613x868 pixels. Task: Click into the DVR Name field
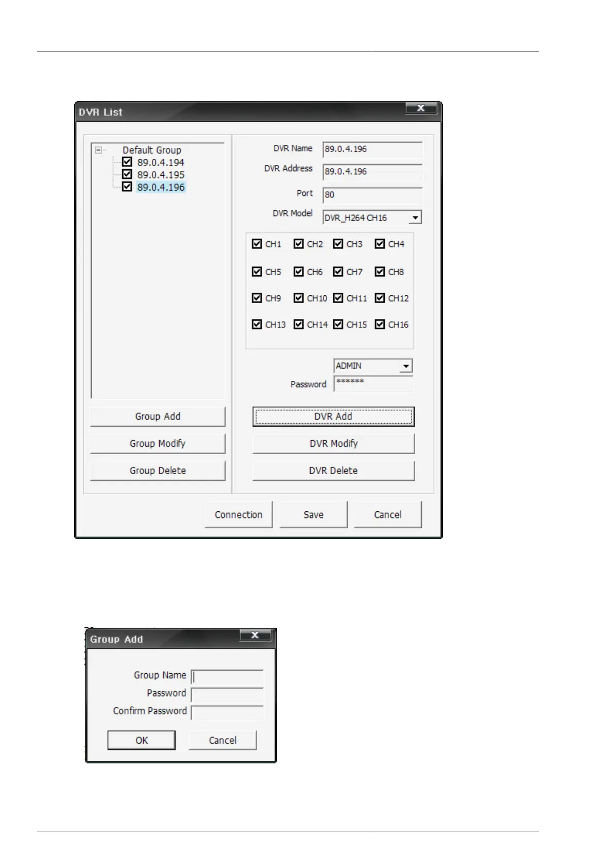[372, 149]
